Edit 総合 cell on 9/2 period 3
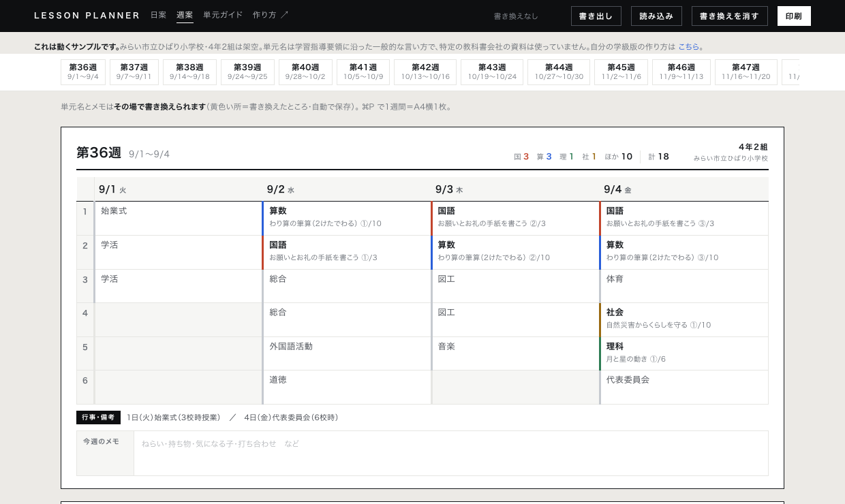Image resolution: width=845 pixels, height=504 pixels. point(346,286)
